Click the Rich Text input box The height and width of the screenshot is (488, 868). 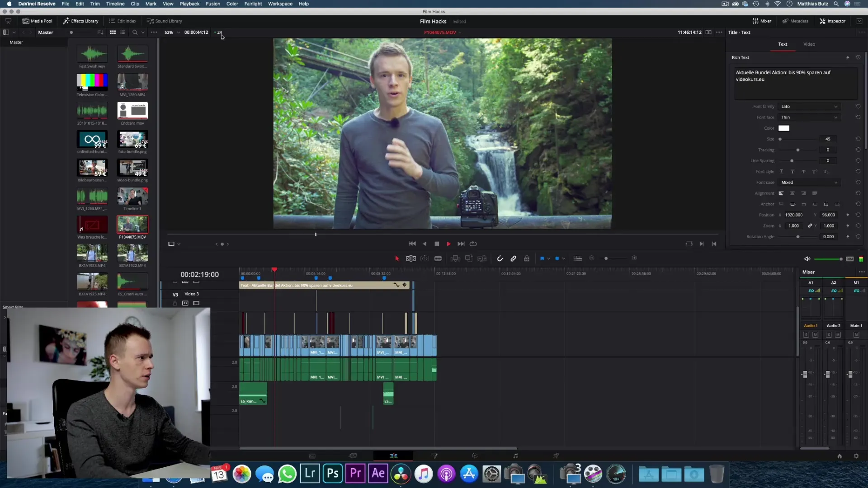pyautogui.click(x=796, y=83)
